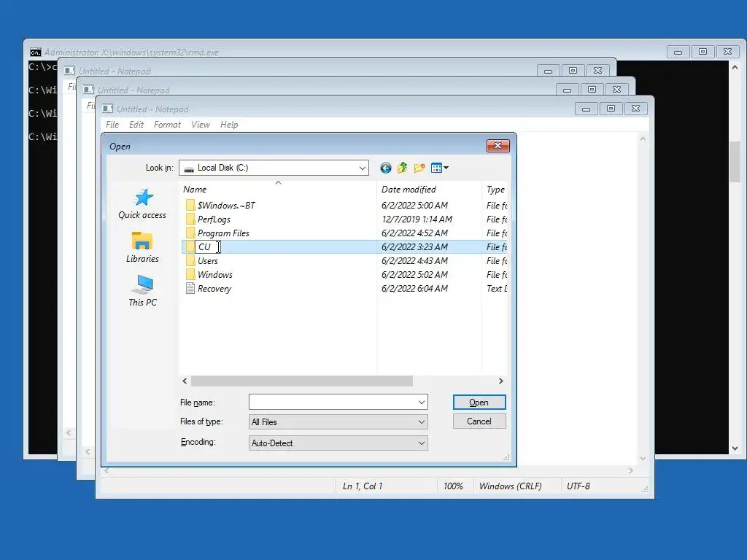This screenshot has height=560, width=747.
Task: Click the 6/2/2022 6:04 AM date cell
Action: pyautogui.click(x=414, y=289)
